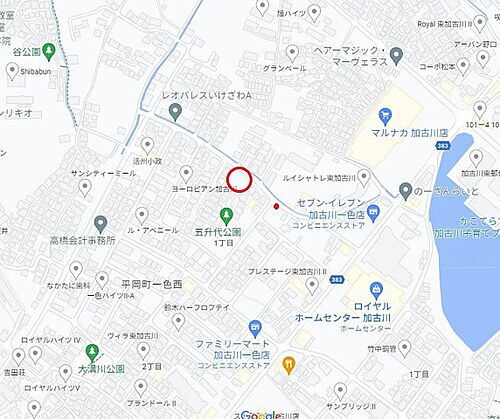Click the Shibabun location pin

pyautogui.click(x=12, y=72)
